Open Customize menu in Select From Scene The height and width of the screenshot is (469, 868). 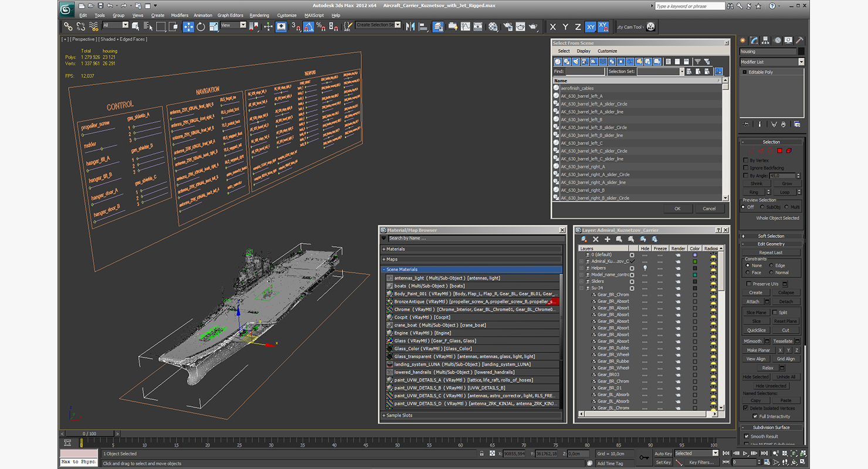click(607, 51)
